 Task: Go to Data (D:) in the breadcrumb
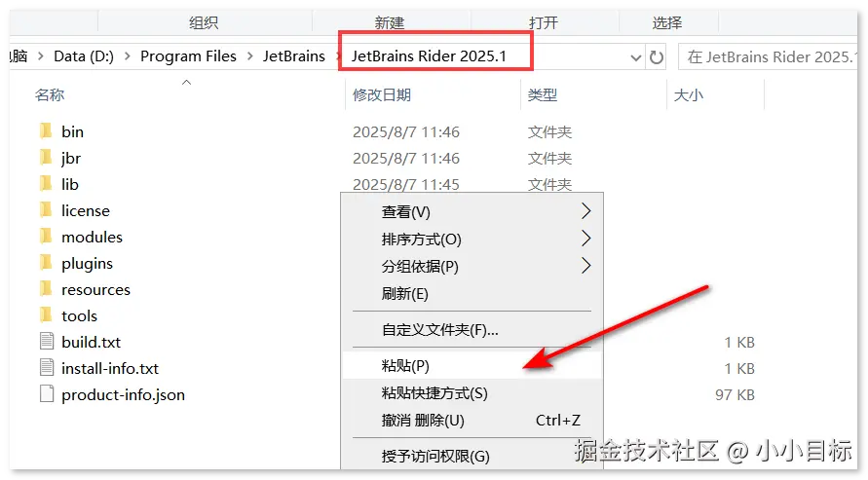coord(84,56)
